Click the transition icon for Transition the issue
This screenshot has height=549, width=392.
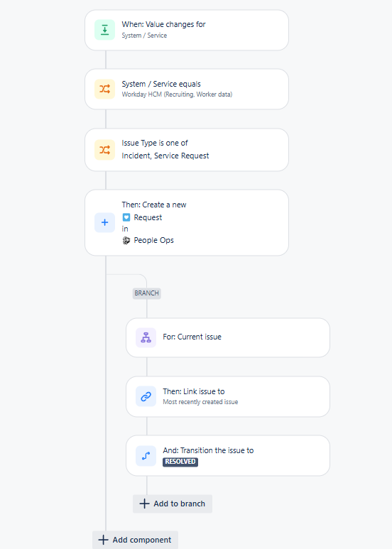(x=146, y=456)
